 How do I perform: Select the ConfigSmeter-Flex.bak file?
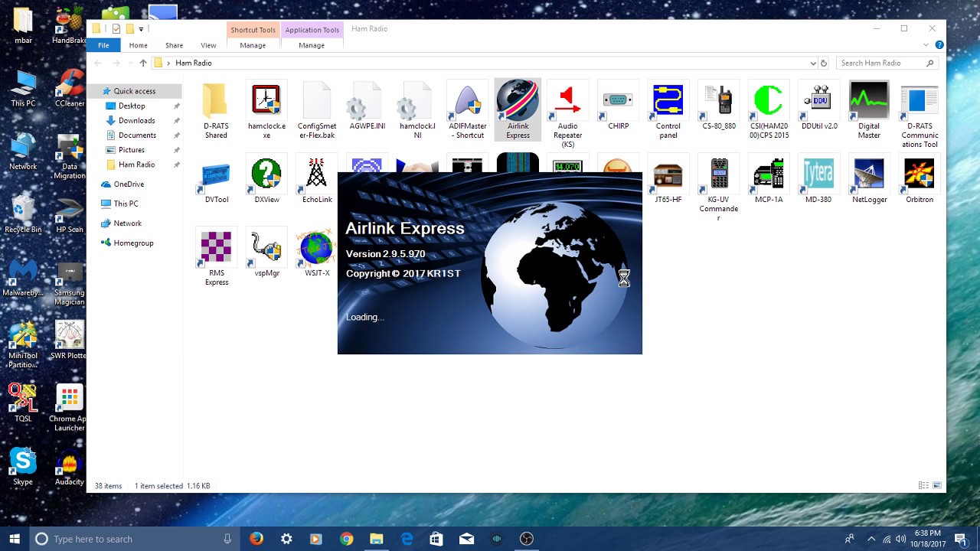coord(317,111)
